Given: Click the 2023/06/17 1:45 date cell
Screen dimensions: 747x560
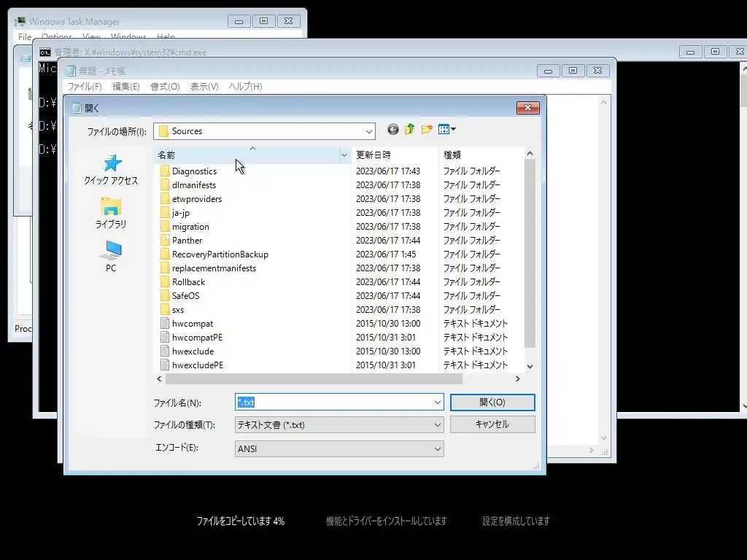Looking at the screenshot, I should tap(386, 254).
